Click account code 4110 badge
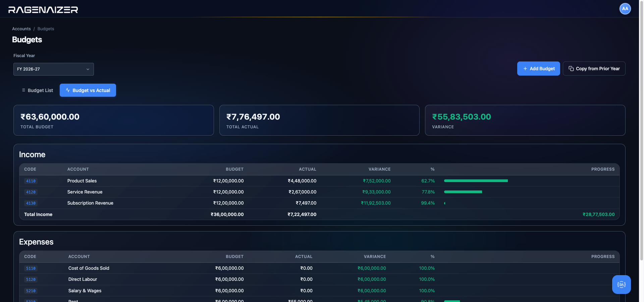644x302 pixels. point(31,181)
